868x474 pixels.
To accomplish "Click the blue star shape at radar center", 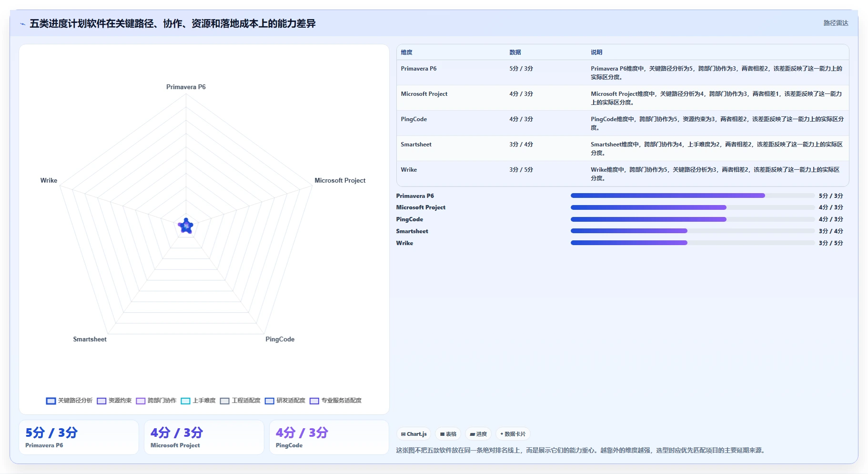I will tap(186, 226).
